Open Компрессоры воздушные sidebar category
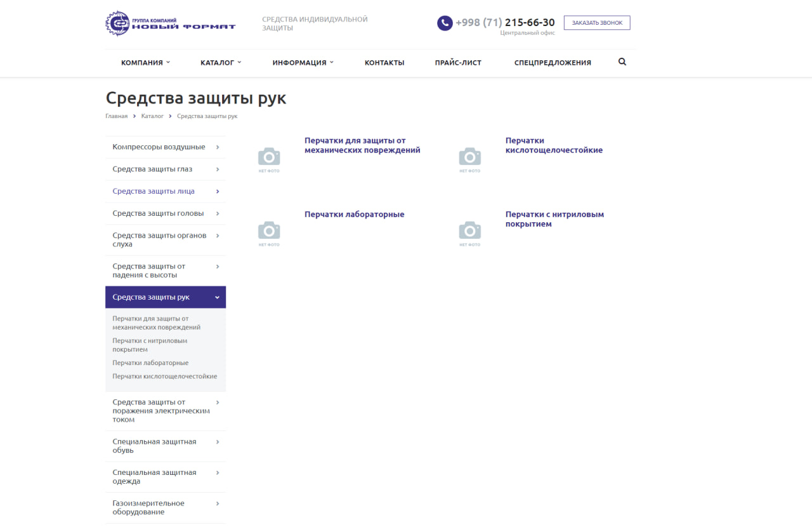Viewport: 812px width, 527px height. pos(166,147)
